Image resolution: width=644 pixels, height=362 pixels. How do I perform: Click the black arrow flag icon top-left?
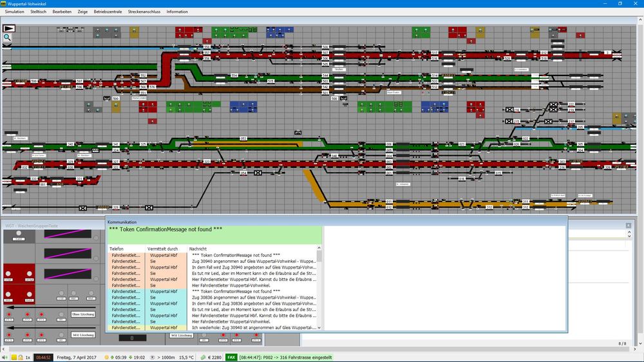point(9,28)
